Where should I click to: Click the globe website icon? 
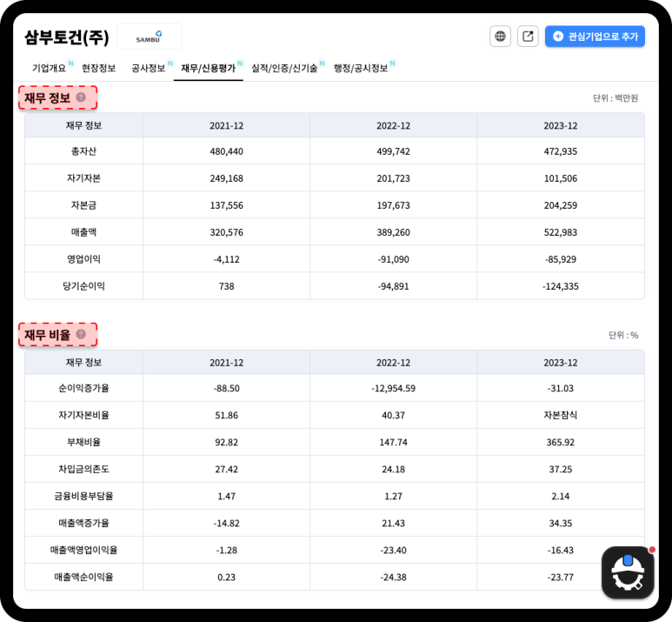pos(500,36)
